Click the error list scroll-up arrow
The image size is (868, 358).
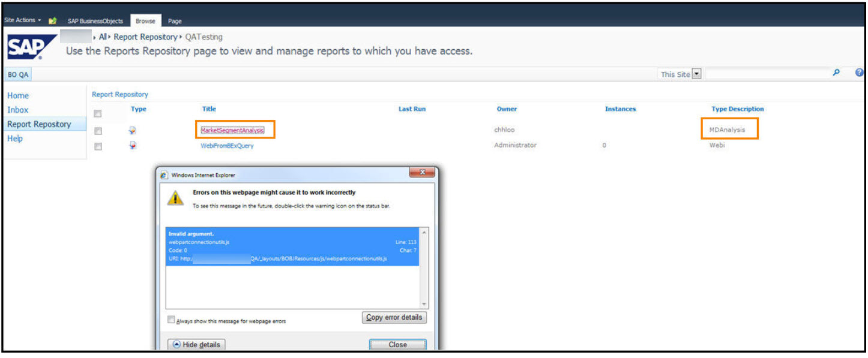click(424, 232)
